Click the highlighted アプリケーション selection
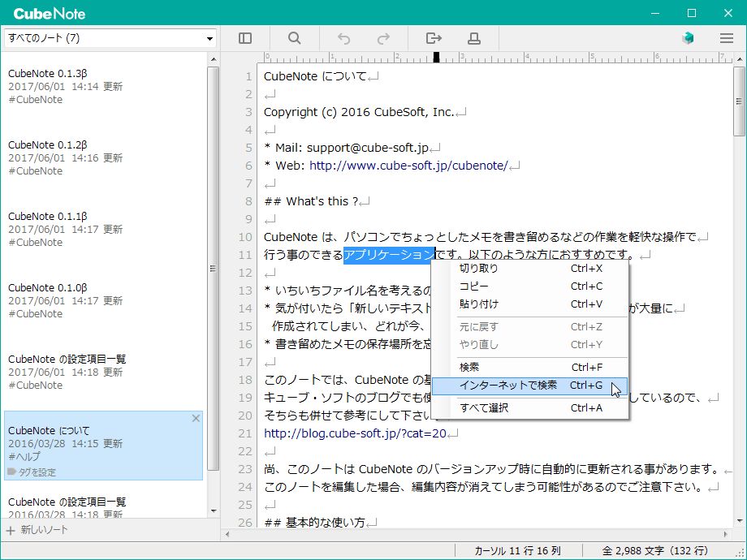This screenshot has width=747, height=560. [x=389, y=255]
